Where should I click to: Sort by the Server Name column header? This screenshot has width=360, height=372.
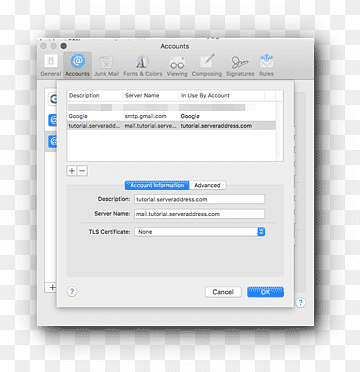pyautogui.click(x=151, y=96)
